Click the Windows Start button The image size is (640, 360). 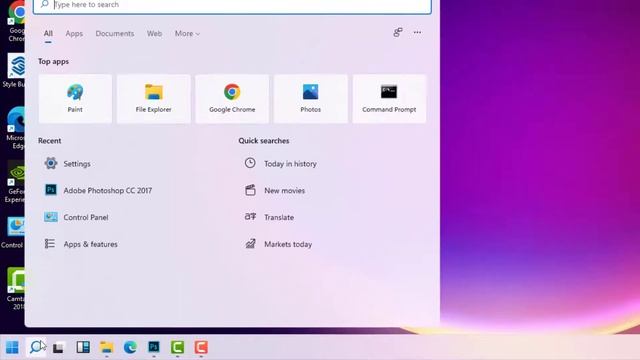click(12, 347)
